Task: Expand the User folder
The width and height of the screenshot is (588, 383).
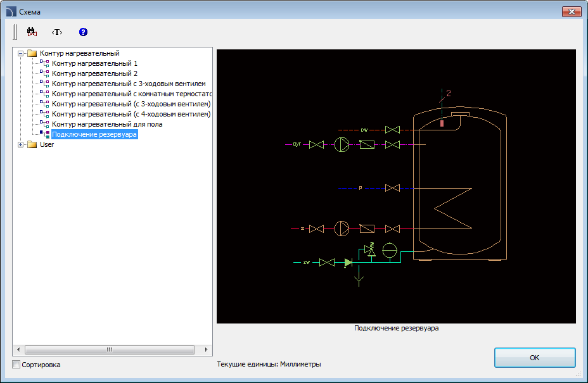Action: click(21, 145)
